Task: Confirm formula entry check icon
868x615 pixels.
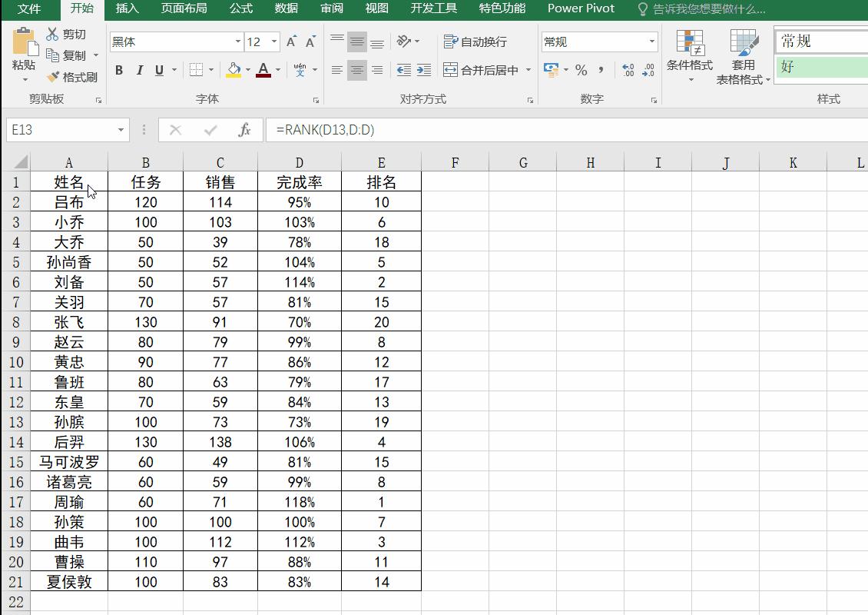Action: (210, 130)
